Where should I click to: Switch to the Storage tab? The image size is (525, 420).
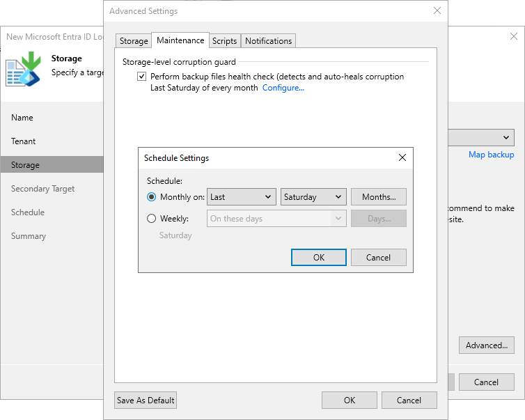(x=134, y=41)
